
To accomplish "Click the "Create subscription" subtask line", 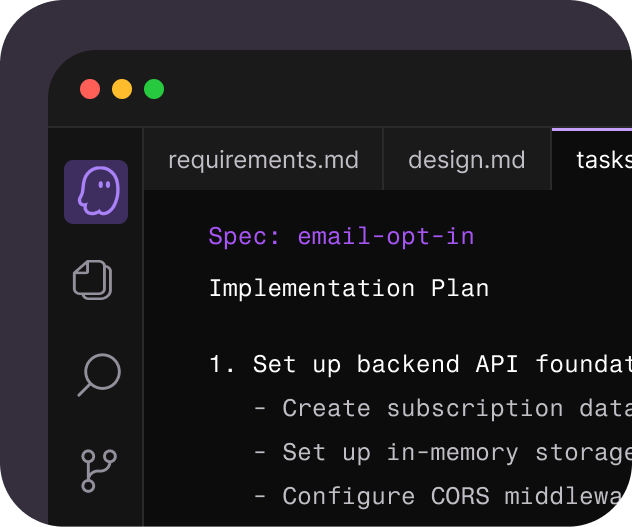I will tap(443, 408).
